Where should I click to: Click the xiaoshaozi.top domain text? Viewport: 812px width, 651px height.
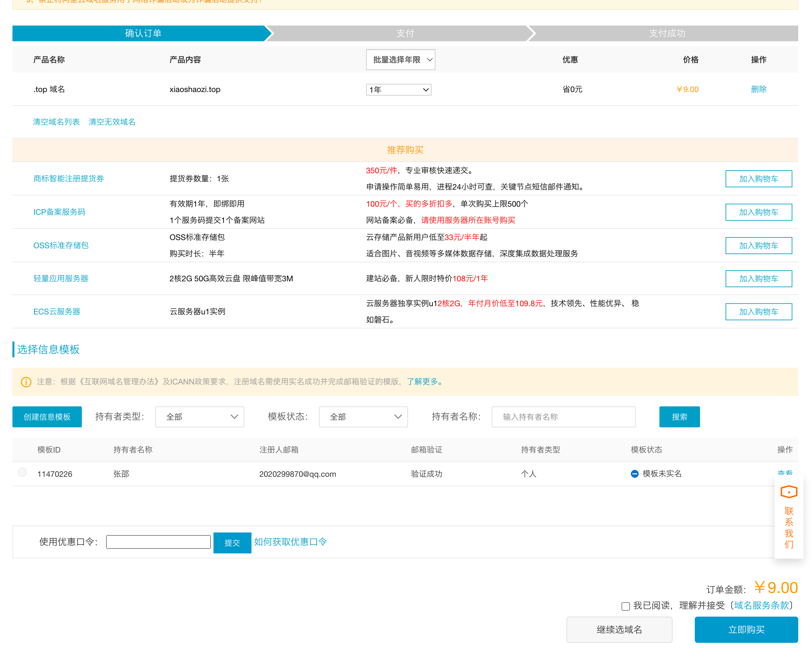pos(195,89)
